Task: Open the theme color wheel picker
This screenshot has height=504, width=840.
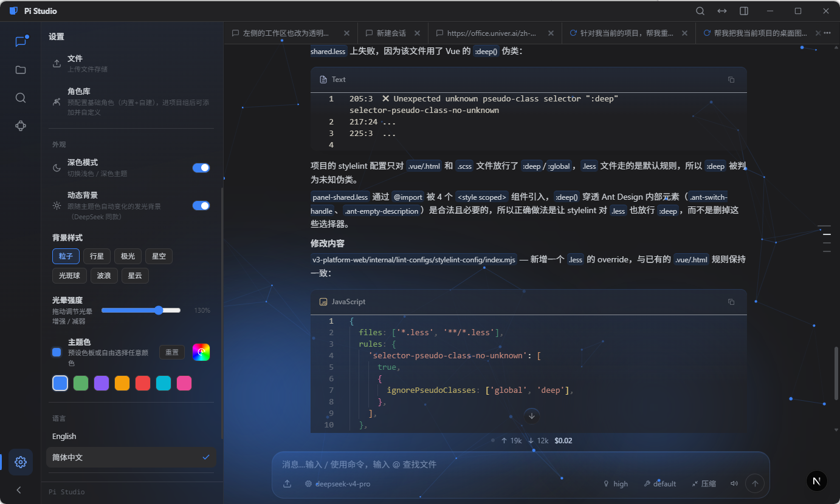Action: click(201, 352)
